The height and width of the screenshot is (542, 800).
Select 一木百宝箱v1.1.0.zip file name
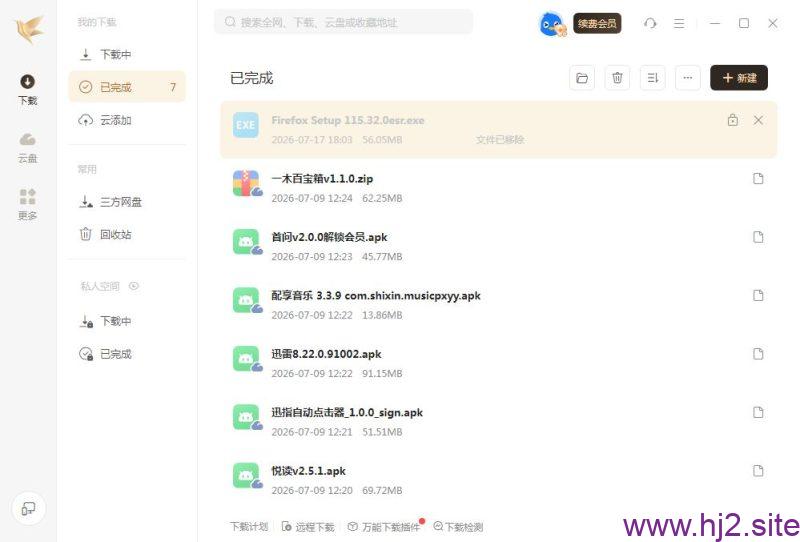[322, 179]
